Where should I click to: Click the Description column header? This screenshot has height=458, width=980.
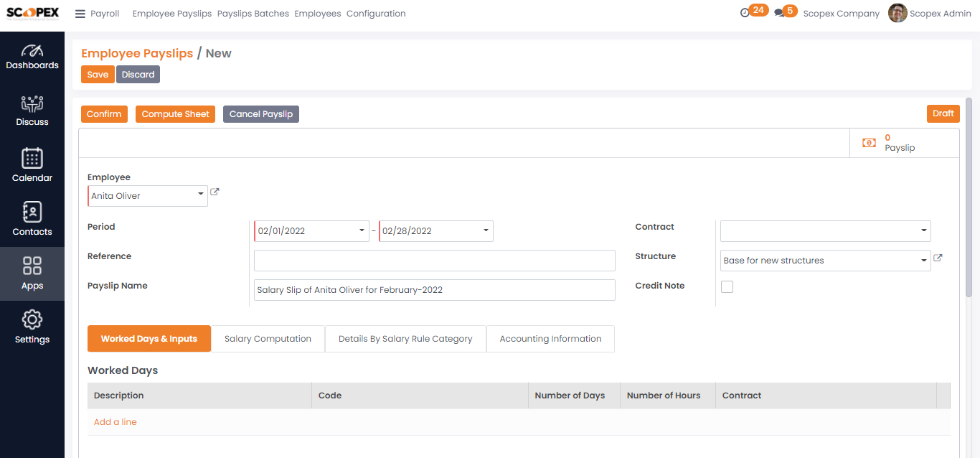[x=199, y=396]
